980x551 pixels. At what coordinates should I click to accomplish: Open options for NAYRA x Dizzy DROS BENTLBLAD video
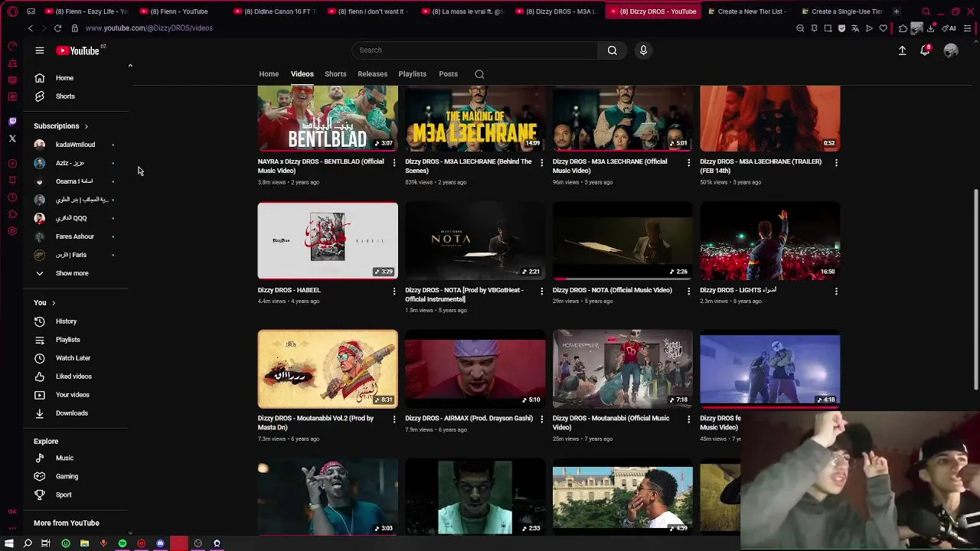point(394,162)
